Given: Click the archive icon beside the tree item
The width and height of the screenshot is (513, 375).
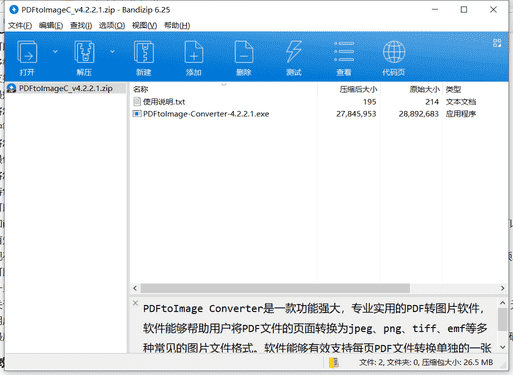Looking at the screenshot, I should click(x=12, y=88).
